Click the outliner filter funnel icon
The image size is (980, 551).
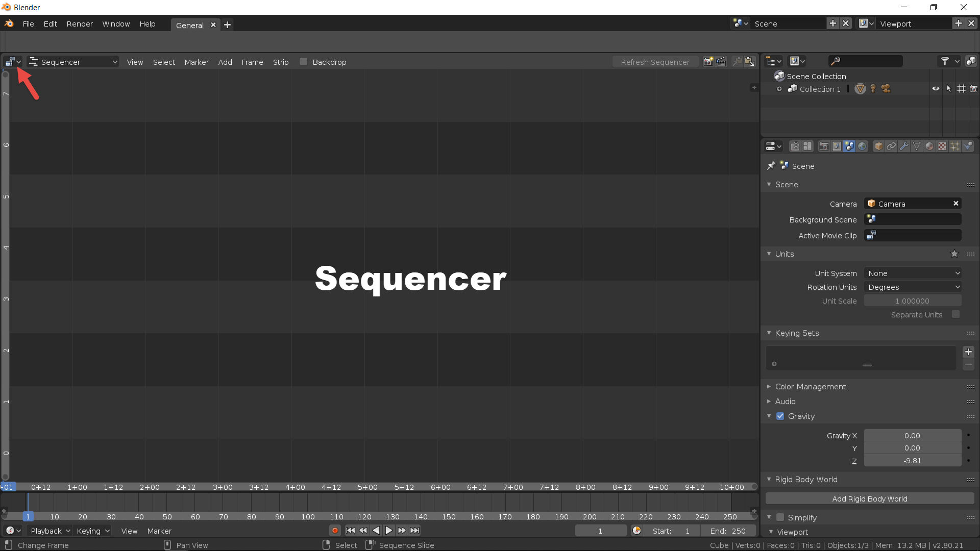[x=945, y=61]
